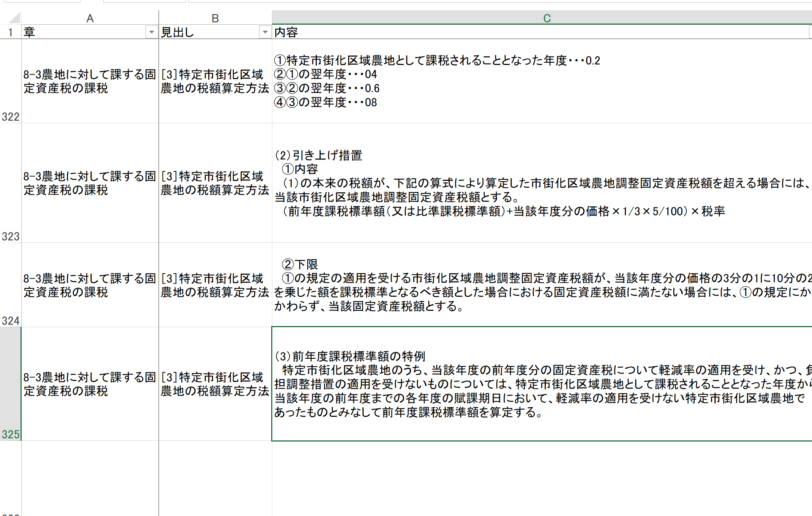Screen dimensions: 812x516
Task: Select column A header
Action: click(x=90, y=18)
